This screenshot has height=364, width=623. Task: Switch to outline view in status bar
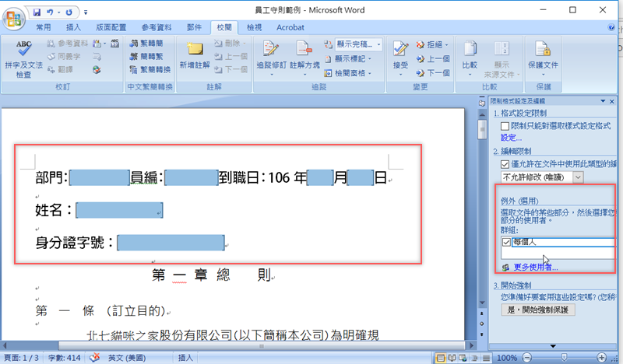click(474, 358)
